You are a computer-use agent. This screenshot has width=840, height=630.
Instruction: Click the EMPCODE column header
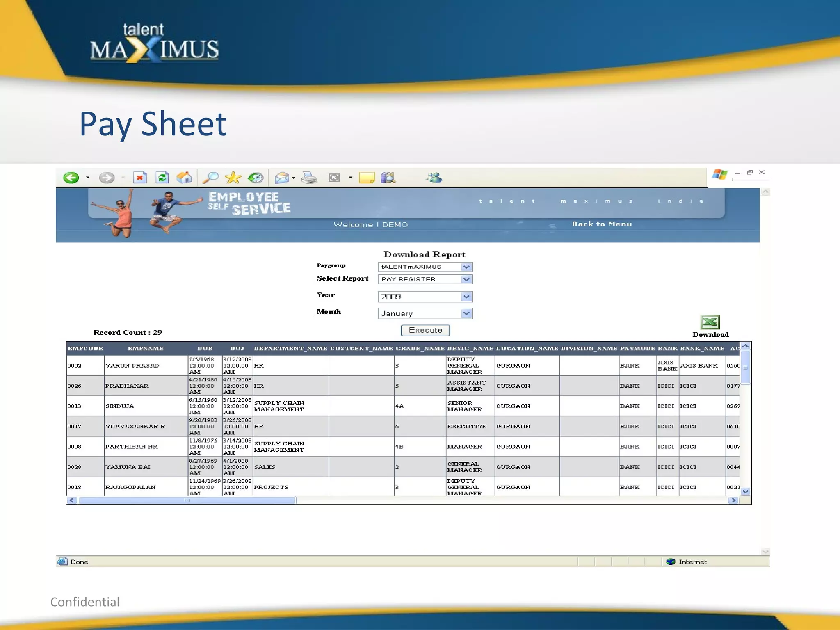click(x=85, y=349)
